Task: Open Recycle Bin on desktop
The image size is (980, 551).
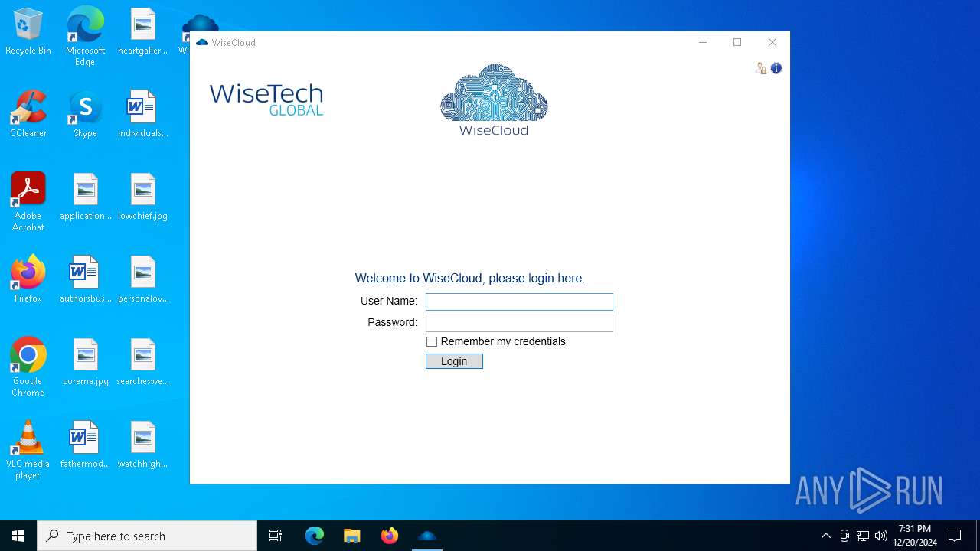Action: coord(28,33)
